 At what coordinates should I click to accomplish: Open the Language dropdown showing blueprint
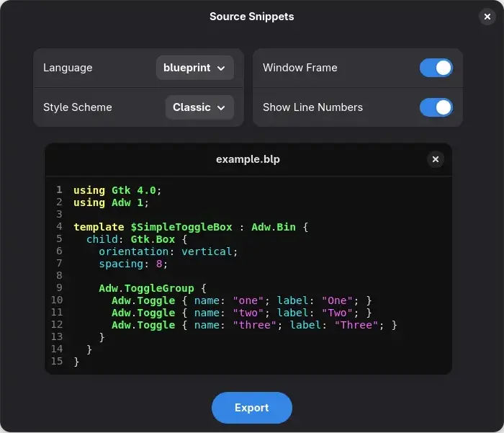[195, 68]
